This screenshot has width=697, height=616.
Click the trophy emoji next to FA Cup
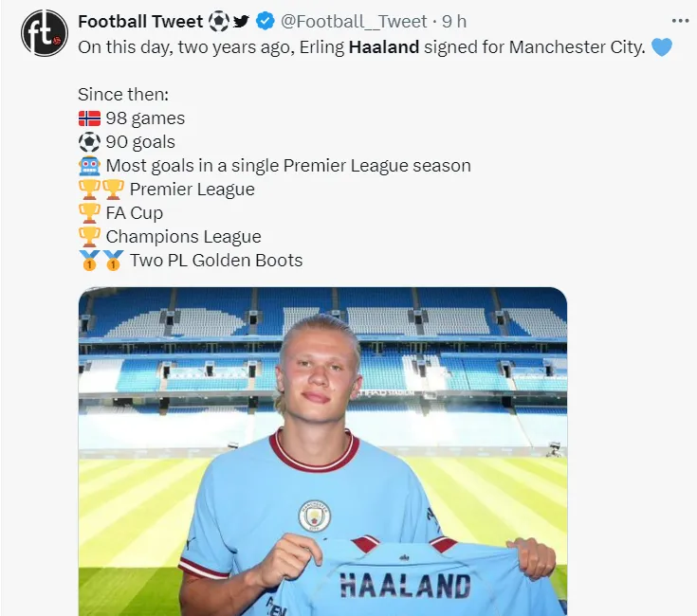(89, 213)
